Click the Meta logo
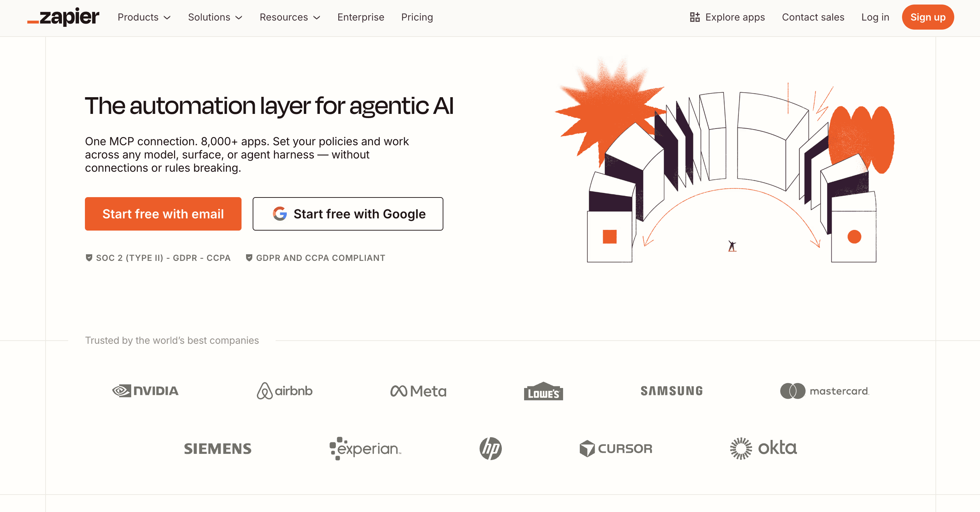 418,391
